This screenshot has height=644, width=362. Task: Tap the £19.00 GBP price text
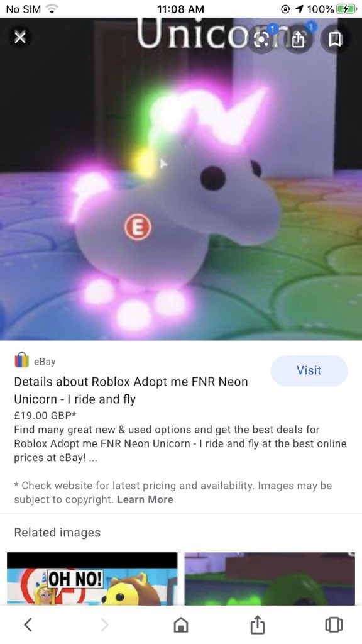[x=45, y=415]
